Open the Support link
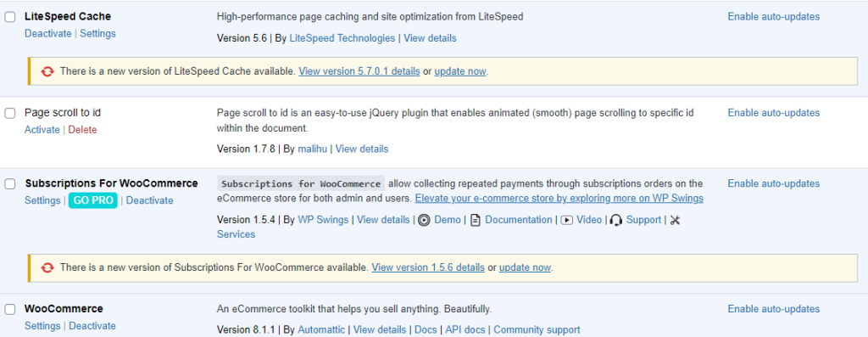 point(644,220)
